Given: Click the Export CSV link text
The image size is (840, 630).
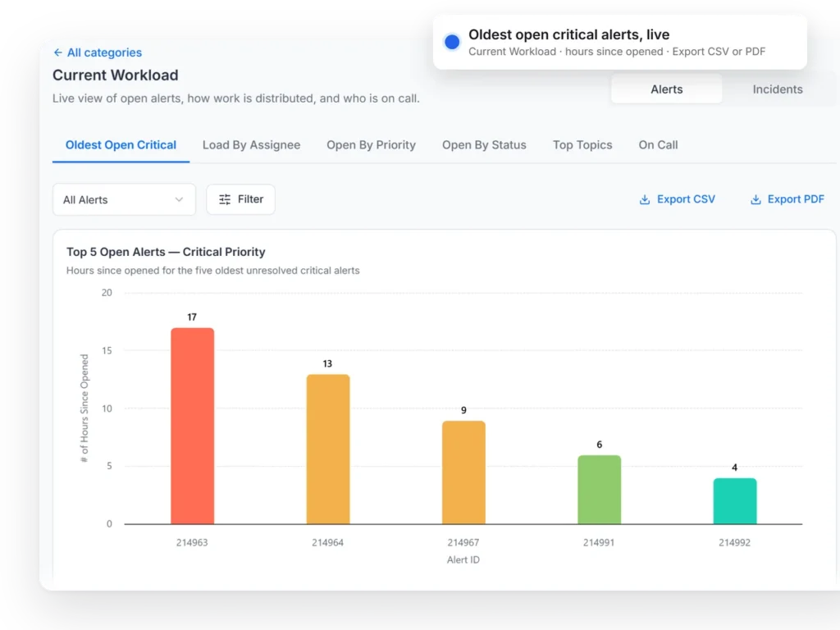Looking at the screenshot, I should pyautogui.click(x=686, y=199).
